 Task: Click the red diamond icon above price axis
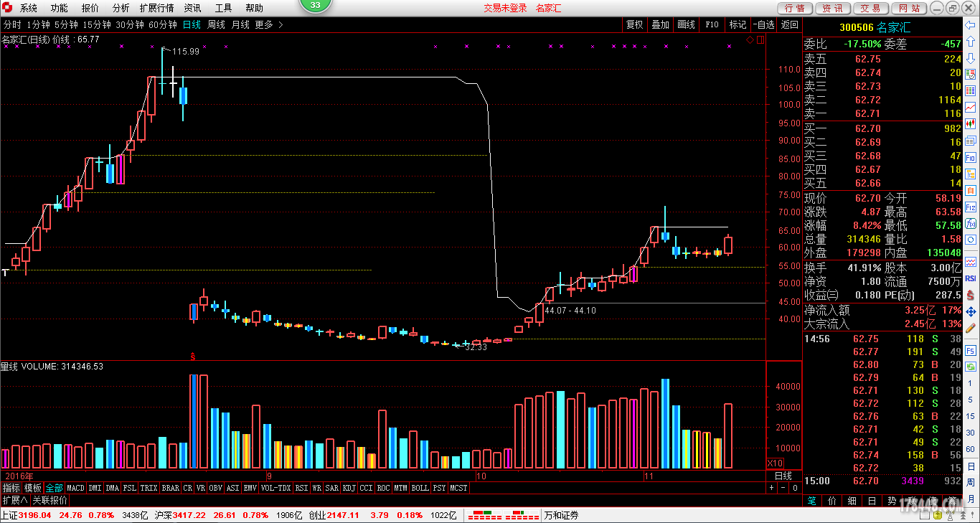point(750,40)
